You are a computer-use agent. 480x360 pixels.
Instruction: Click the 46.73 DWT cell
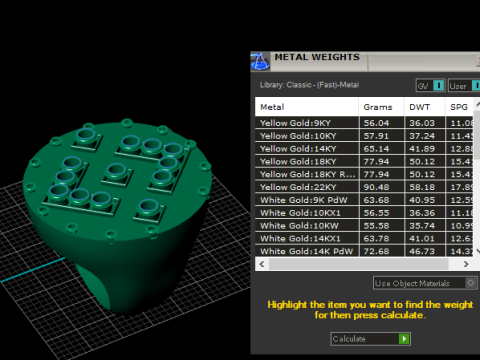click(x=425, y=251)
